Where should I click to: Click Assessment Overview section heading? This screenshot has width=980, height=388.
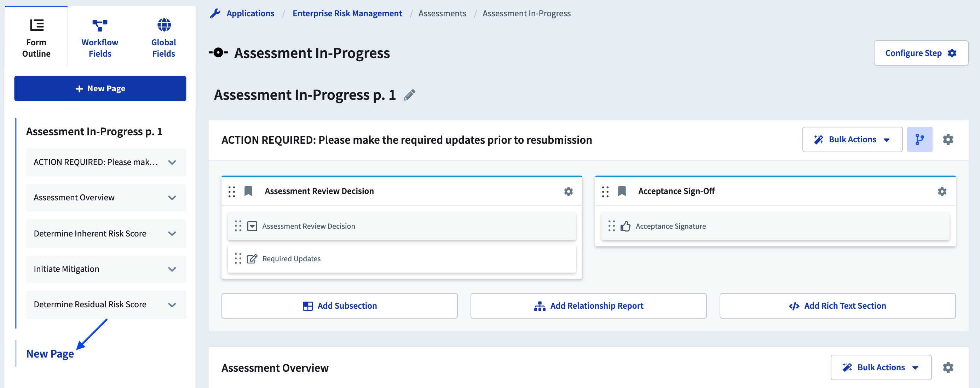[x=275, y=368]
